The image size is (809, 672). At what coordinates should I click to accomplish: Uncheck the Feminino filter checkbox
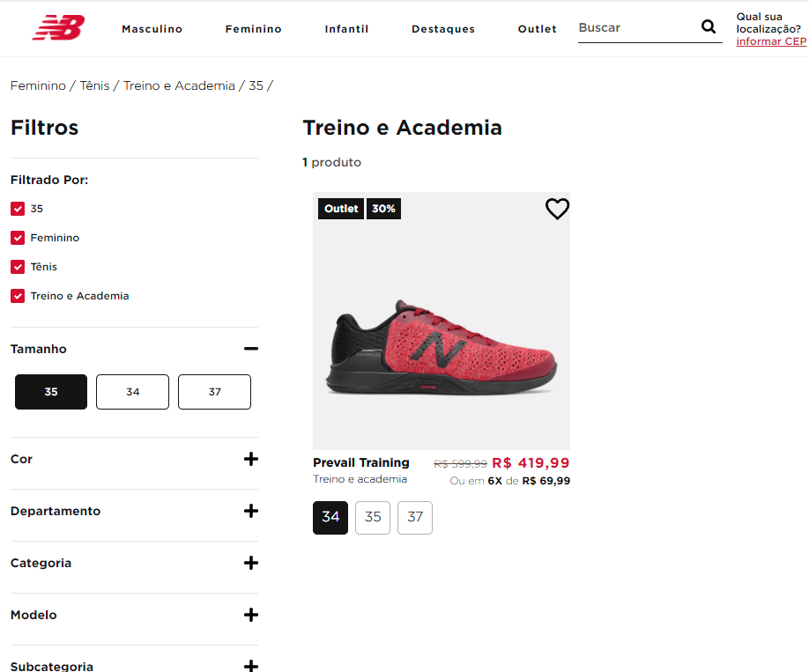pyautogui.click(x=18, y=238)
